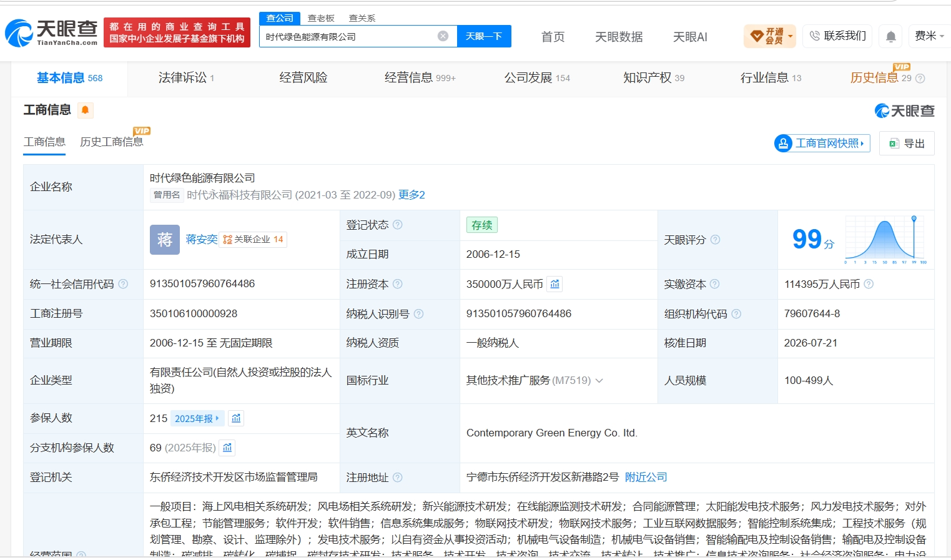Click the TianYanCha logo
Viewport: 951px width, 560px height.
[51, 32]
